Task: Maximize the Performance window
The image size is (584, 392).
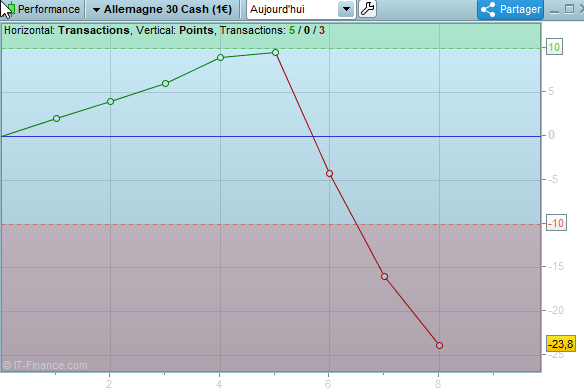Action: (569, 9)
